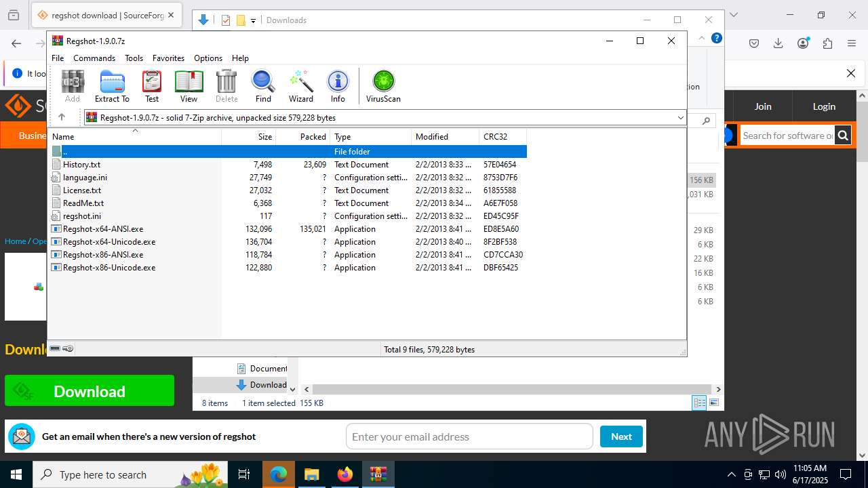Click the Windows taskbar search box
Viewport: 868px width, 488px height.
pos(131,474)
